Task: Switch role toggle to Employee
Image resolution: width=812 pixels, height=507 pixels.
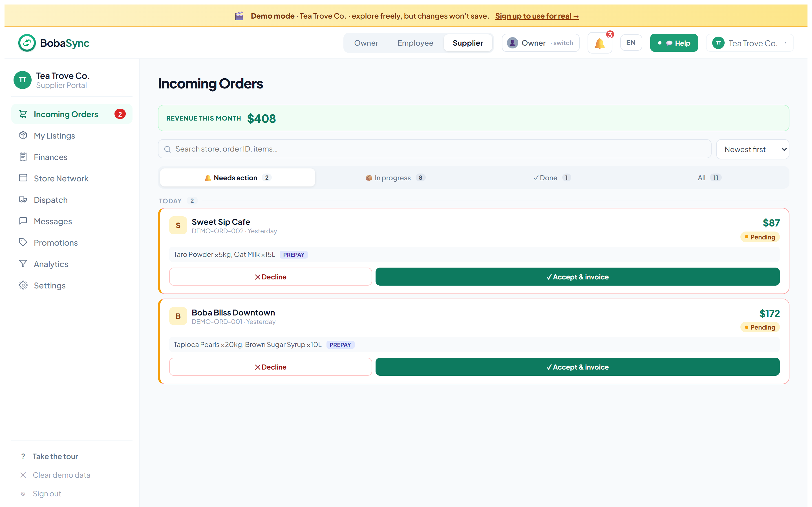Action: pos(415,43)
